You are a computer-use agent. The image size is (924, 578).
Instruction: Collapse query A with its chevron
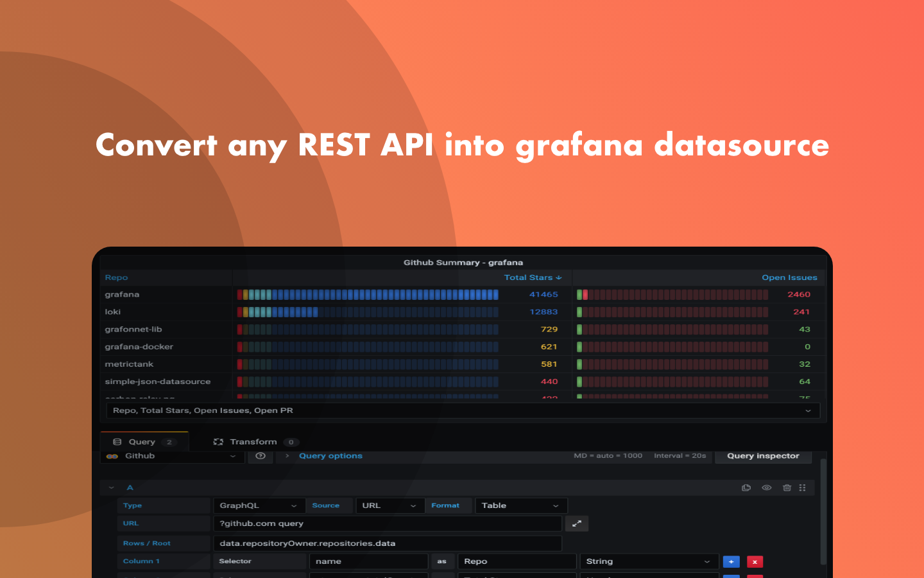[110, 487]
